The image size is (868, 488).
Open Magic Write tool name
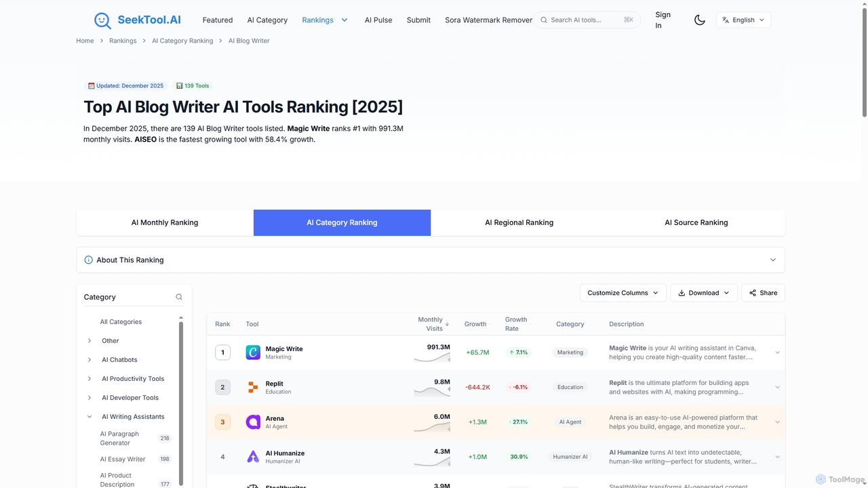[284, 349]
